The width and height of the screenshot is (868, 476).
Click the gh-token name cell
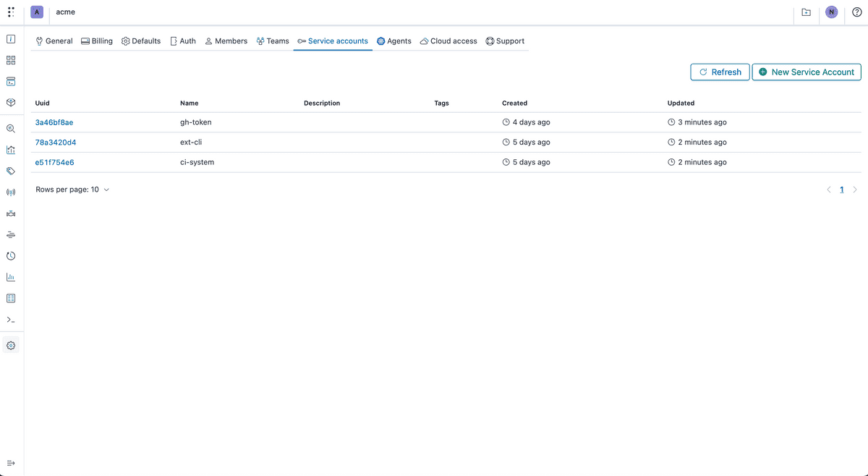click(196, 122)
